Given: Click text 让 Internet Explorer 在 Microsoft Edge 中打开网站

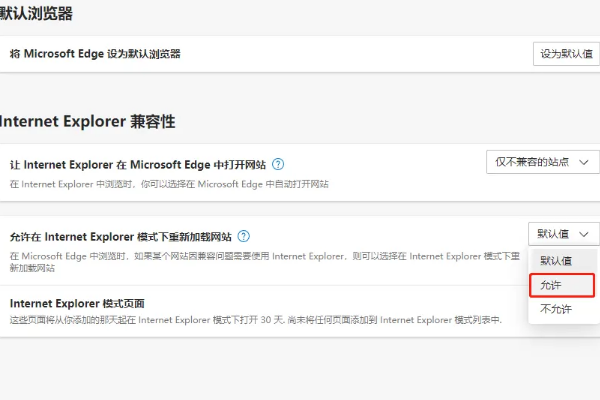Looking at the screenshot, I should (138, 165).
